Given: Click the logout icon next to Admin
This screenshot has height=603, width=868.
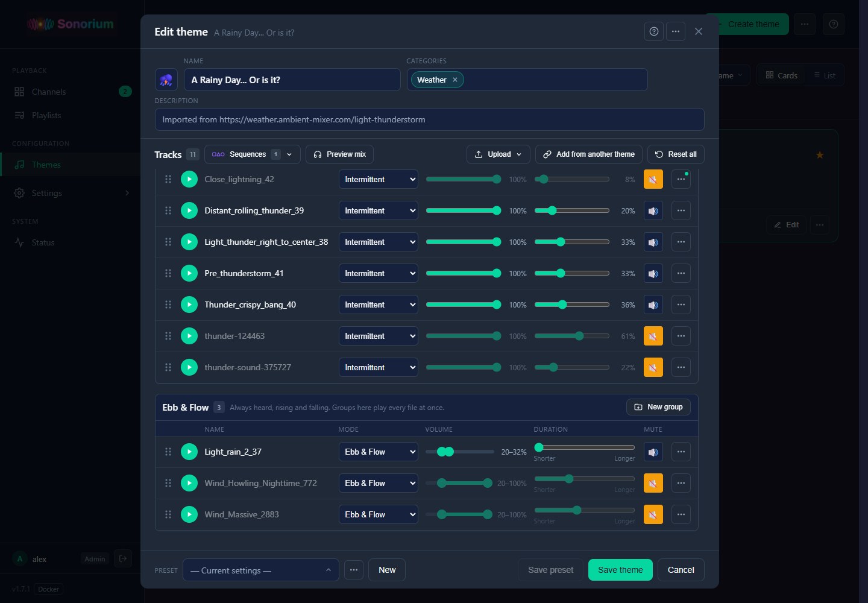Looking at the screenshot, I should 123,558.
